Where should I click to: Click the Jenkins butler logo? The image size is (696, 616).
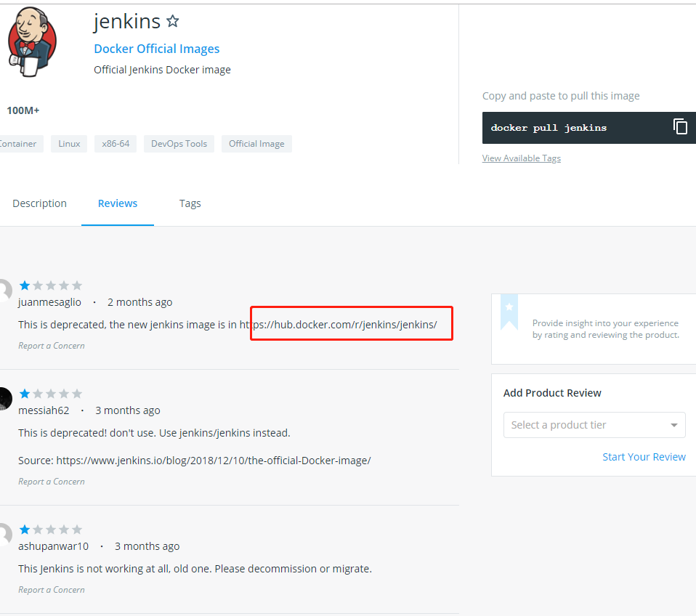[x=32, y=41]
